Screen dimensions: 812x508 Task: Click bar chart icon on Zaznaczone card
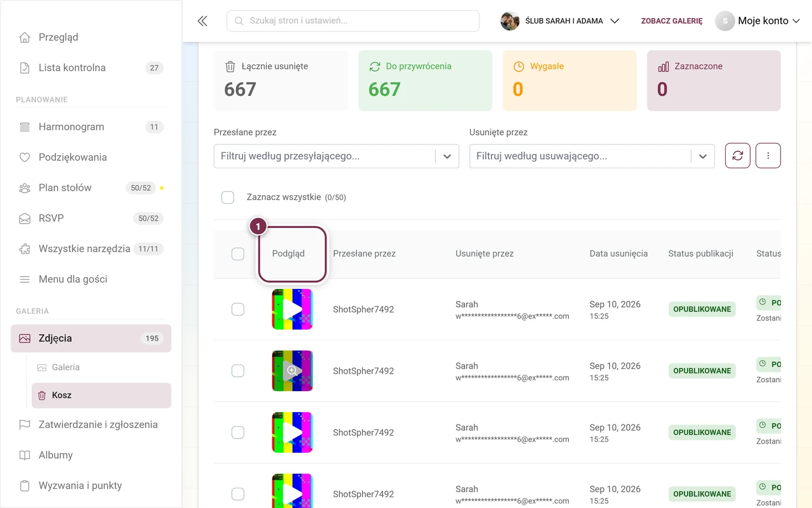tap(663, 67)
